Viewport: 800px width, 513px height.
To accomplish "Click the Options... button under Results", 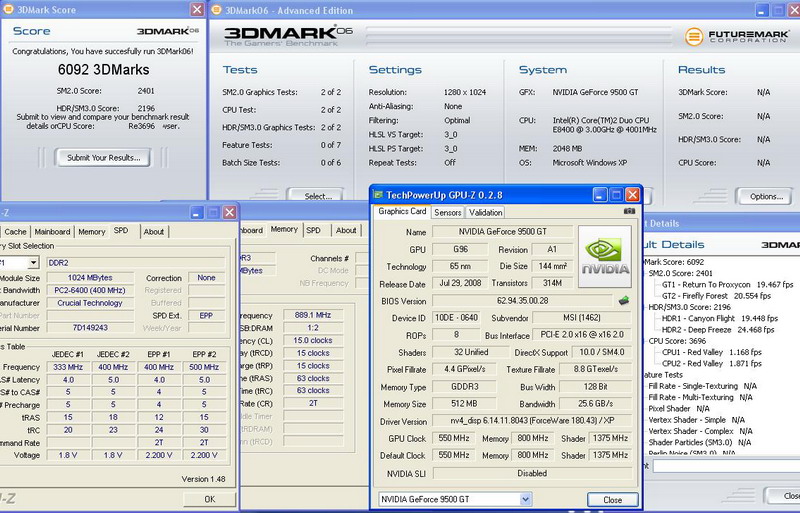I will coord(766,196).
